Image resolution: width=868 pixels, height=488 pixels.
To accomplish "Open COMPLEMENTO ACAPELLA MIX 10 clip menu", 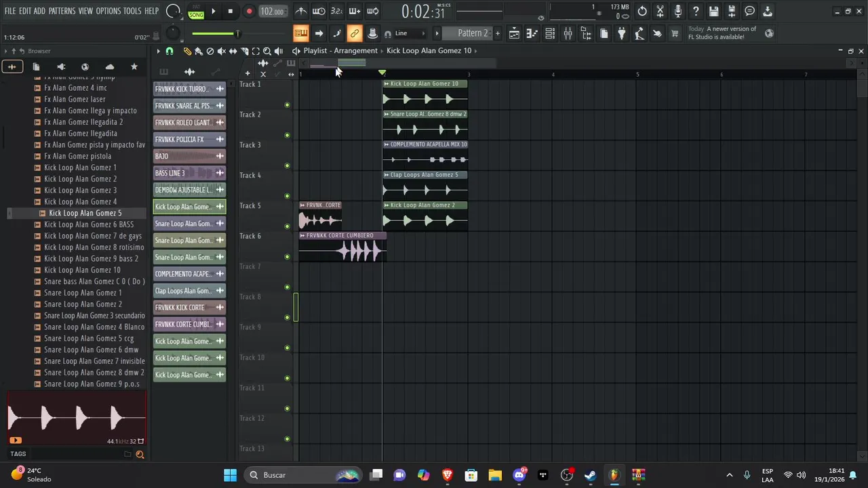I will pyautogui.click(x=387, y=144).
